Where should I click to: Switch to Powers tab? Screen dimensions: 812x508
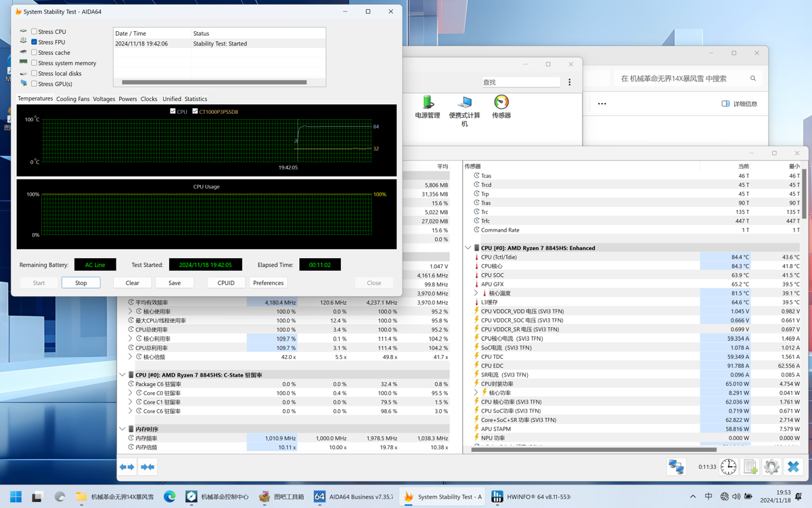click(x=127, y=99)
